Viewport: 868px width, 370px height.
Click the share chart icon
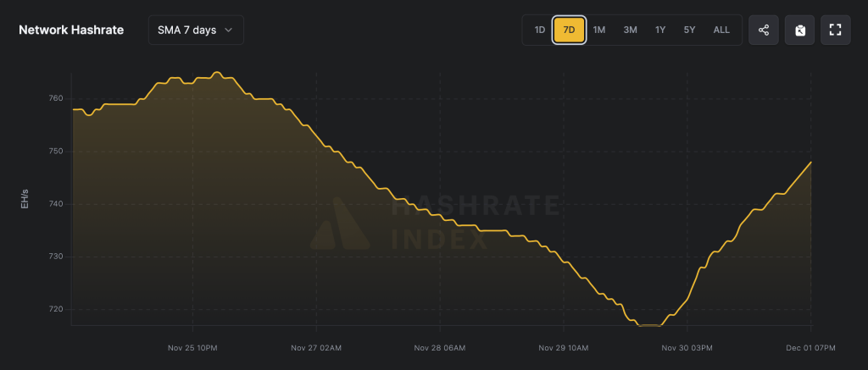point(764,30)
